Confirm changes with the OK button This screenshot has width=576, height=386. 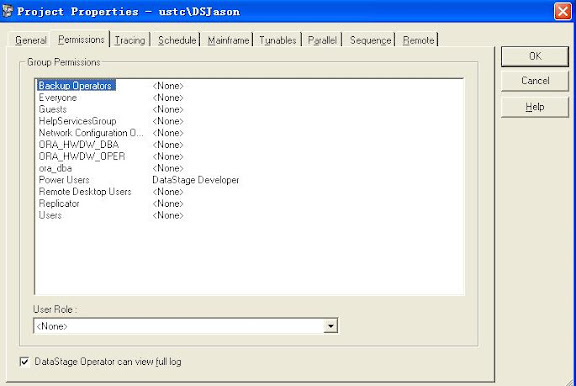pos(535,56)
